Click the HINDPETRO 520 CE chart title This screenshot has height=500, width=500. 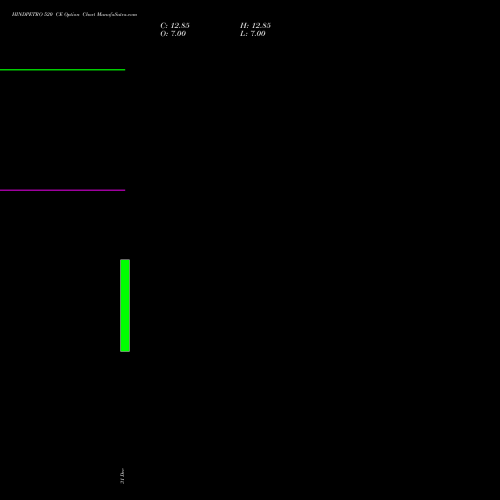(74, 14)
